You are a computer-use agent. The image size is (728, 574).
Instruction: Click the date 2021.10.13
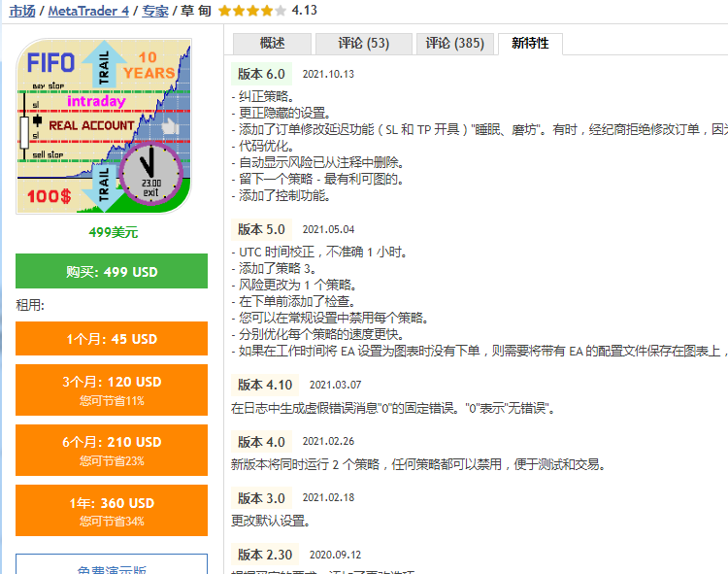[328, 75]
